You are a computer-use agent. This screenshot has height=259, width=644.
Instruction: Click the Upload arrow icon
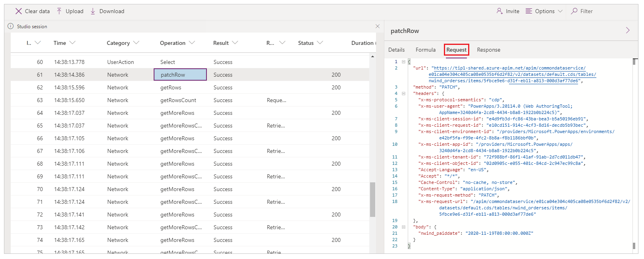pyautogui.click(x=59, y=11)
